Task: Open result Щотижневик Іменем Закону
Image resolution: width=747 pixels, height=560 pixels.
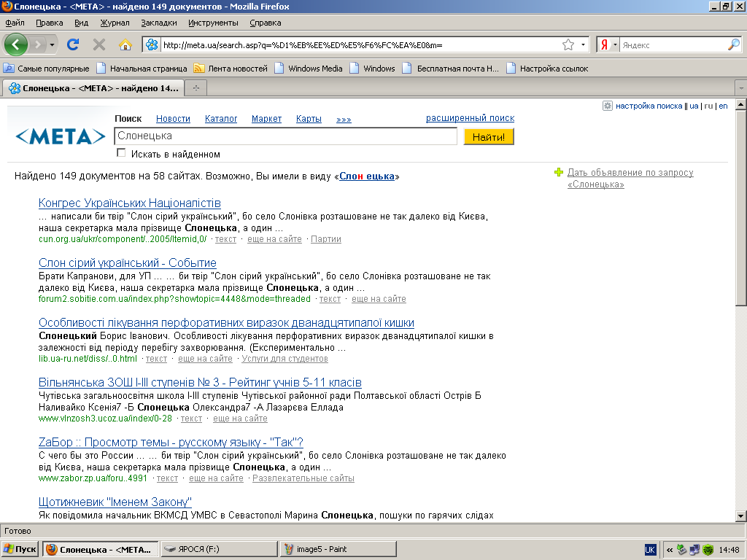Action: (115, 502)
